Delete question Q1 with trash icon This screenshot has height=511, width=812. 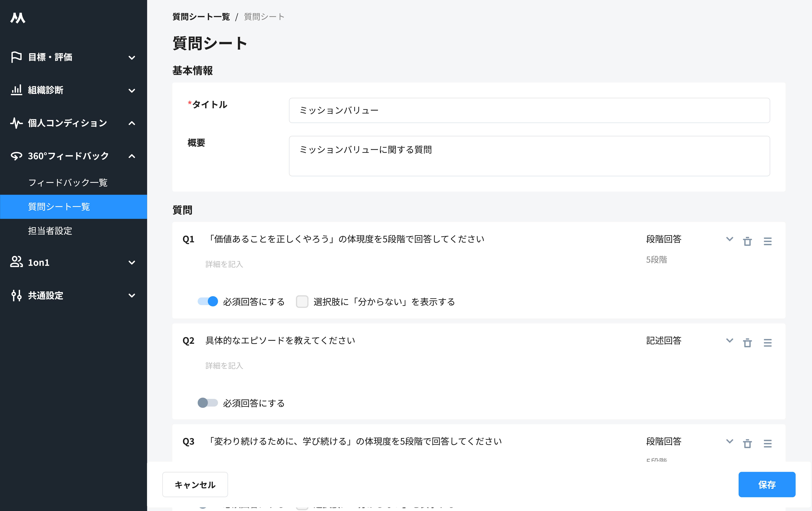pos(747,241)
